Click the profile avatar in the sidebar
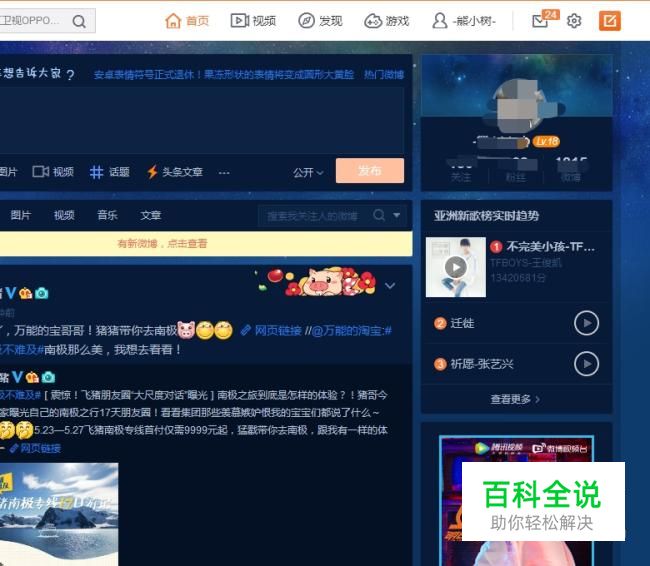The image size is (650, 566). coord(517,106)
